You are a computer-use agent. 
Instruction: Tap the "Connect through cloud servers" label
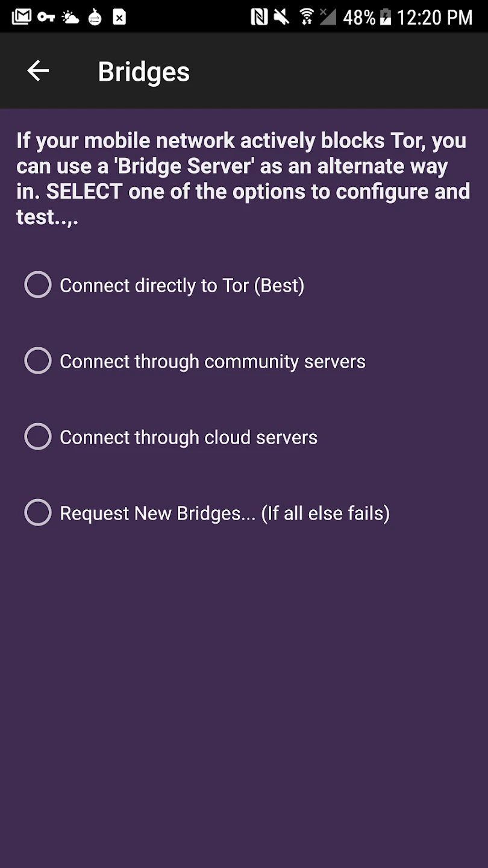189,437
